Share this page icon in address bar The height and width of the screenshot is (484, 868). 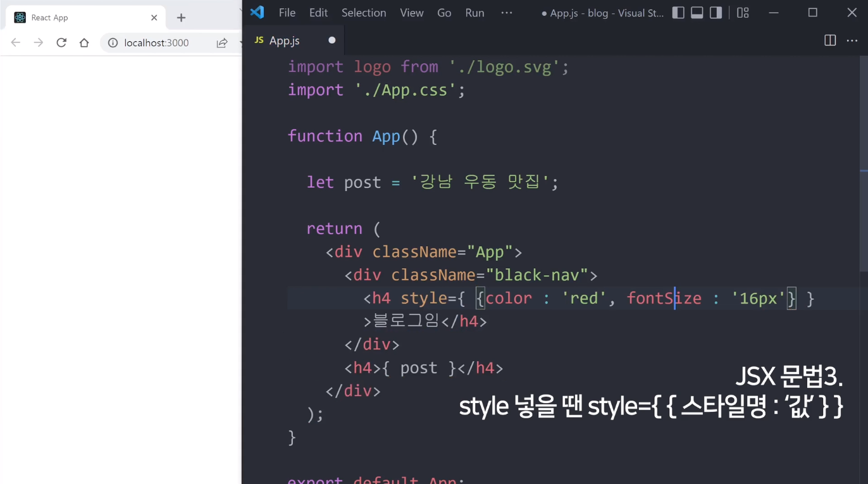pos(222,43)
